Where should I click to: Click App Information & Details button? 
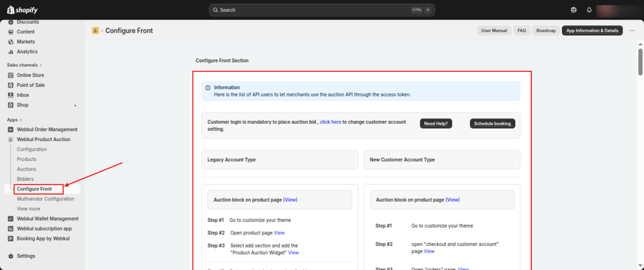click(x=592, y=31)
